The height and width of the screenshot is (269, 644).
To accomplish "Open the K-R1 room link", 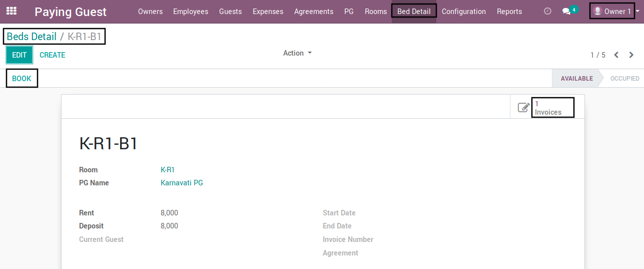I will click(x=168, y=170).
